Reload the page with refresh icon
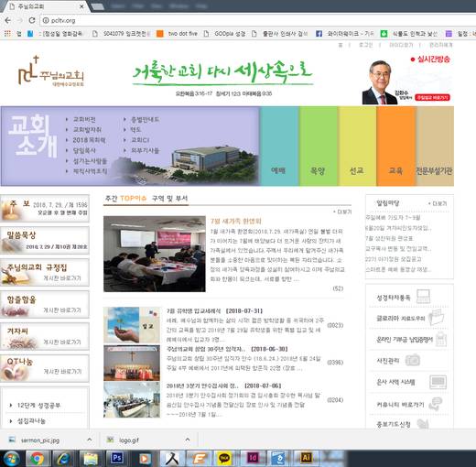The width and height of the screenshot is (476, 467). [32, 20]
